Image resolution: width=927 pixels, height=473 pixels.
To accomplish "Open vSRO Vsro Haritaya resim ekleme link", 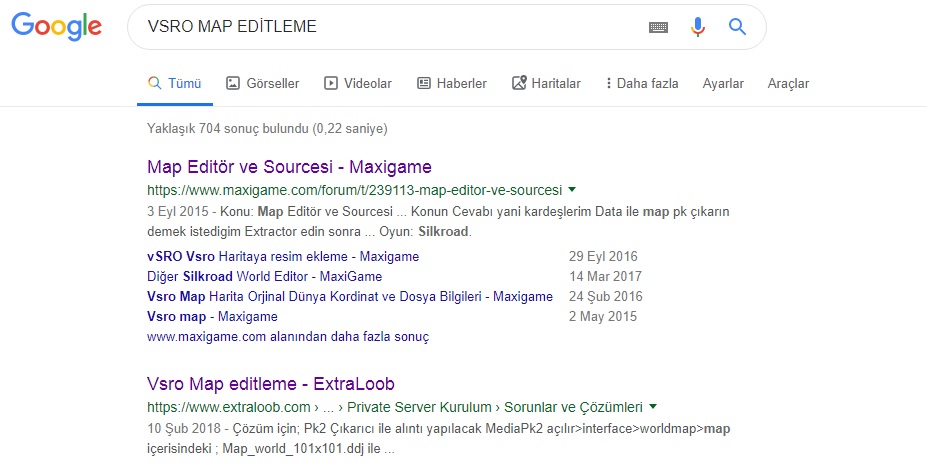I will (283, 257).
